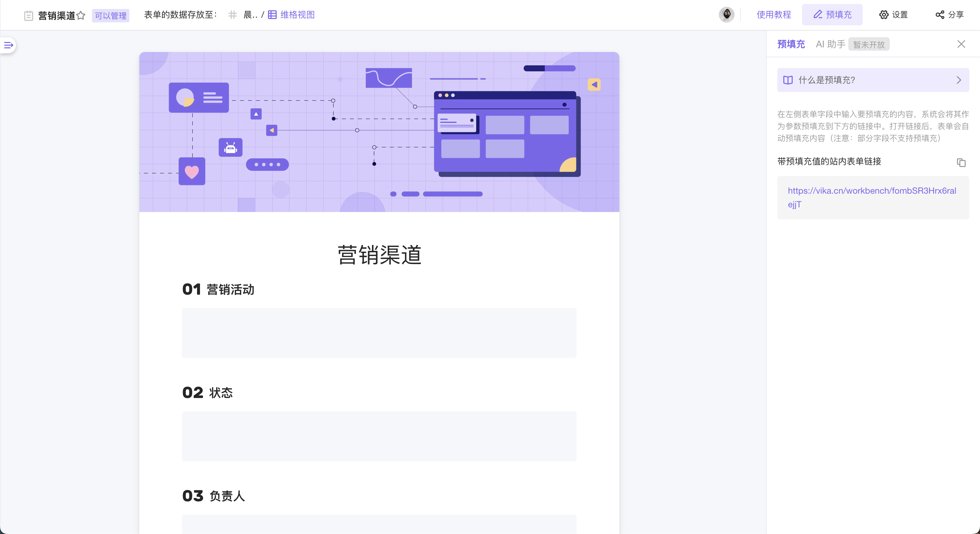Copy the prefilled form link
This screenshot has width=980, height=534.
tap(961, 162)
